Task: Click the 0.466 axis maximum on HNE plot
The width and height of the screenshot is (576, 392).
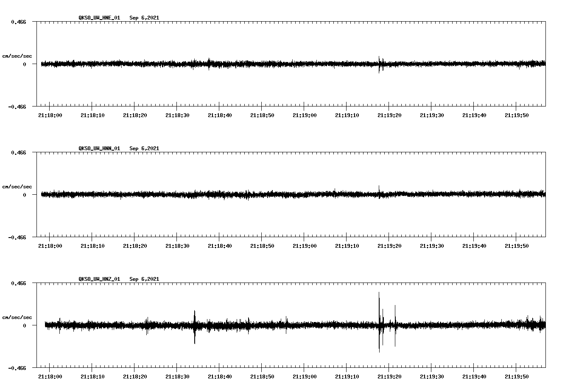Action: click(x=19, y=22)
